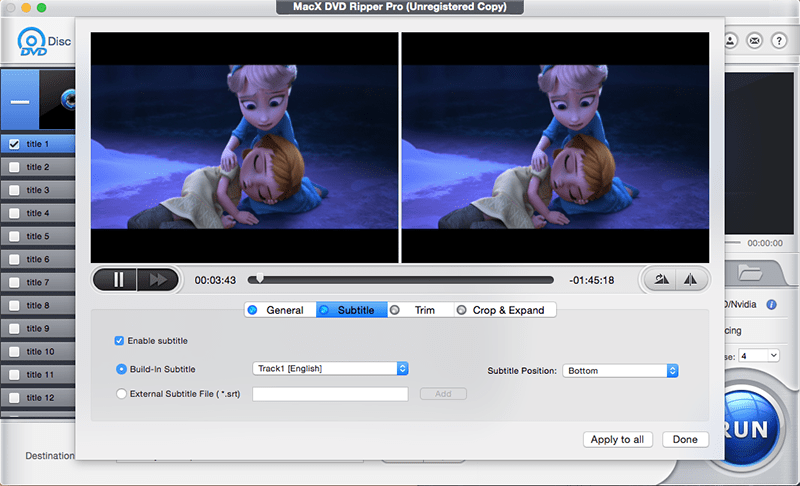Check the title 9 checkbox
This screenshot has height=486, width=800.
coord(14,328)
